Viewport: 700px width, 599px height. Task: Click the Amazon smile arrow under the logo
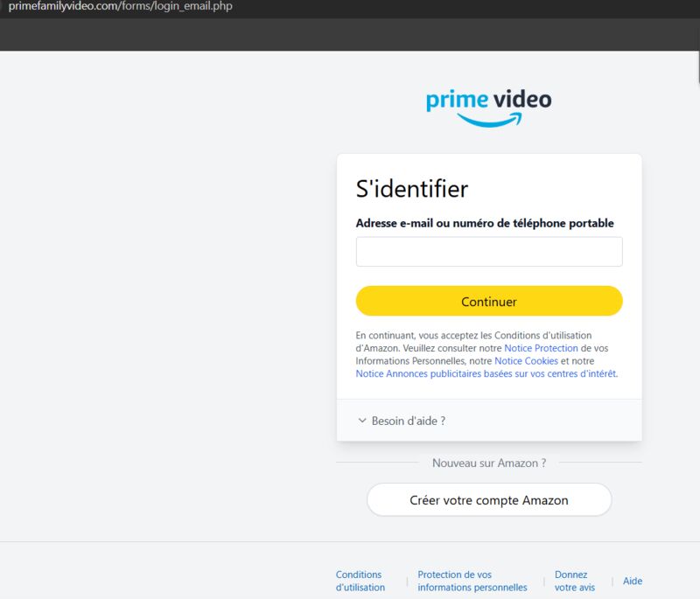[x=490, y=120]
